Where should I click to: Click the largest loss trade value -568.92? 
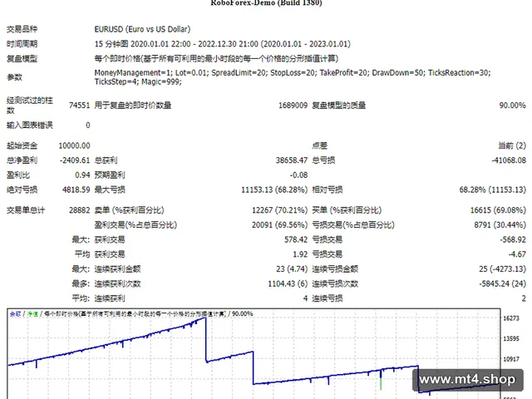[513, 240]
